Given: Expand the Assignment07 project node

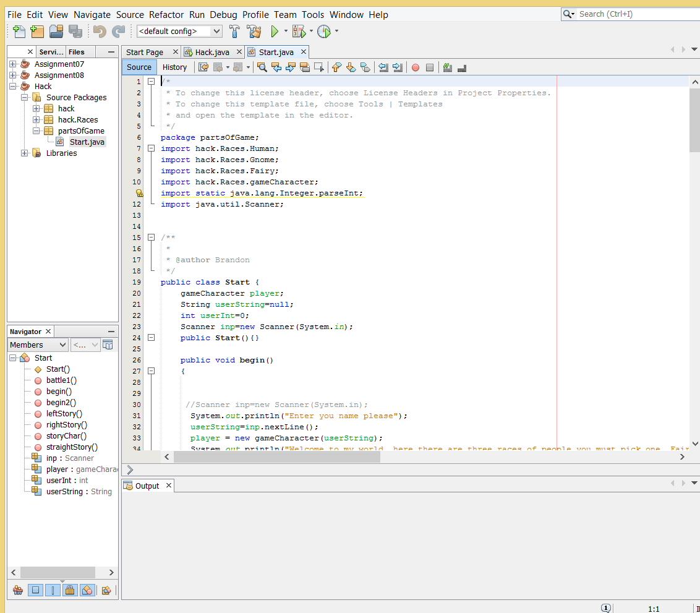Looking at the screenshot, I should (x=13, y=64).
